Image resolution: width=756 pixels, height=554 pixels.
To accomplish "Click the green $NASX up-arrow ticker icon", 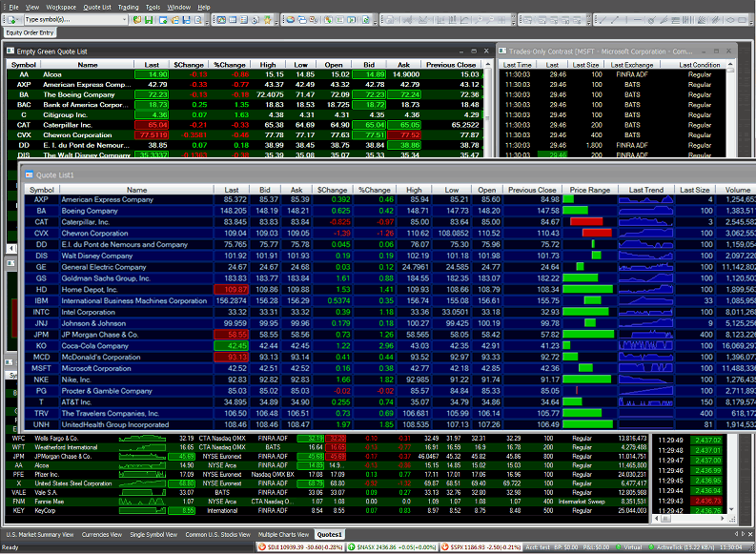I will point(352,547).
